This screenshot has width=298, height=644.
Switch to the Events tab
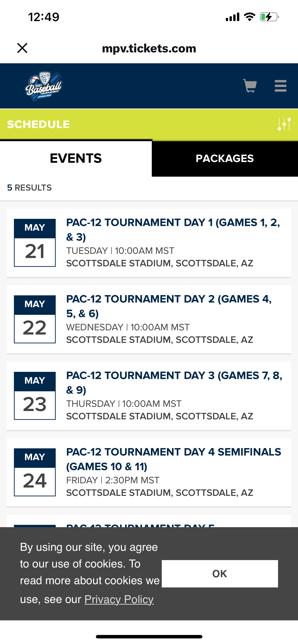click(76, 159)
